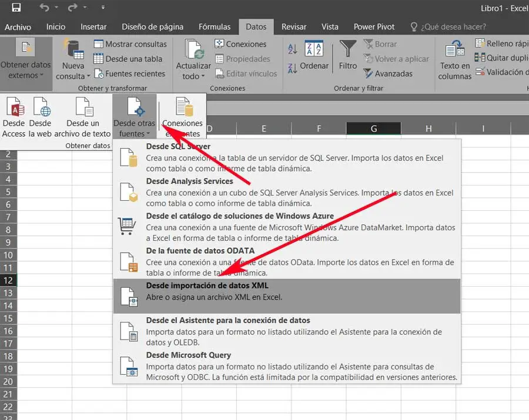This screenshot has width=529, height=420.
Task: Select column I header
Action: coord(483,129)
